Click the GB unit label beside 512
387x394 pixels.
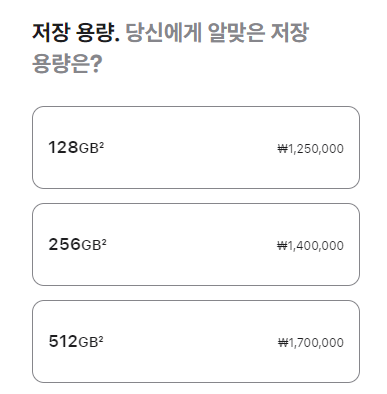coord(88,342)
